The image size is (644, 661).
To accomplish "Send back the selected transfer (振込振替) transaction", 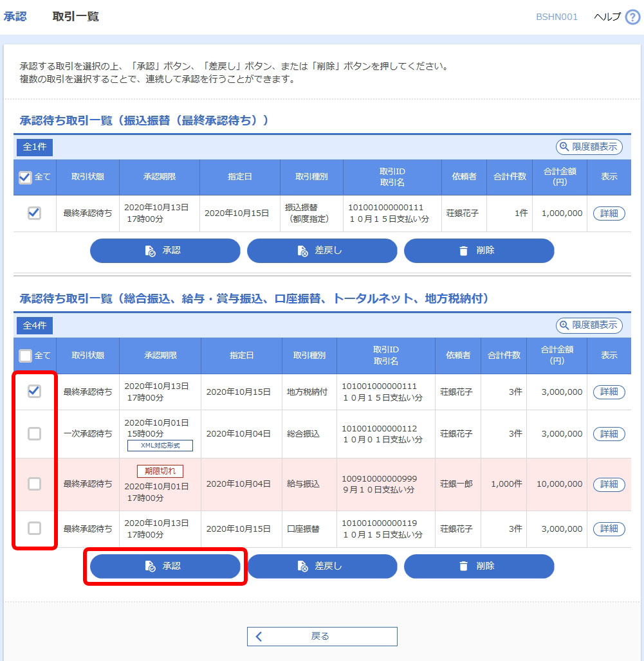I will (x=322, y=251).
